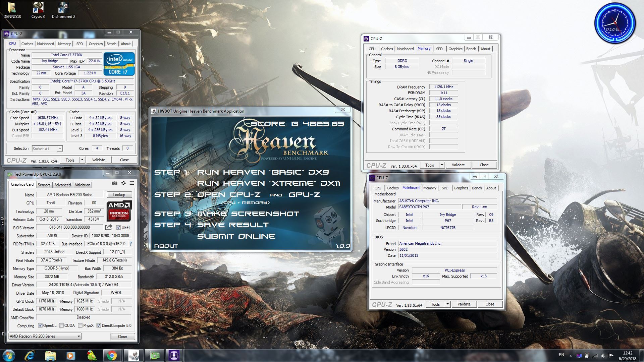Click Tools button in Mainboard CPU-Z window
The image size is (644, 362).
[x=435, y=304]
